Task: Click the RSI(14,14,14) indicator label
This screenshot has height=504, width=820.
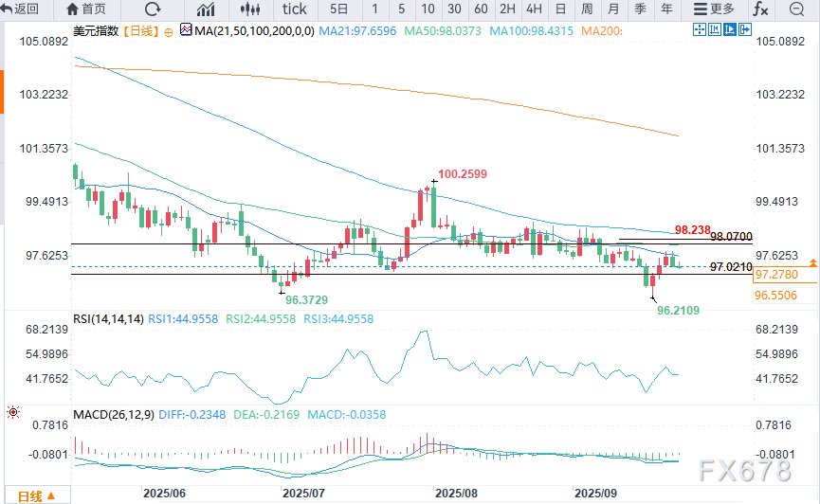Action: 108,319
